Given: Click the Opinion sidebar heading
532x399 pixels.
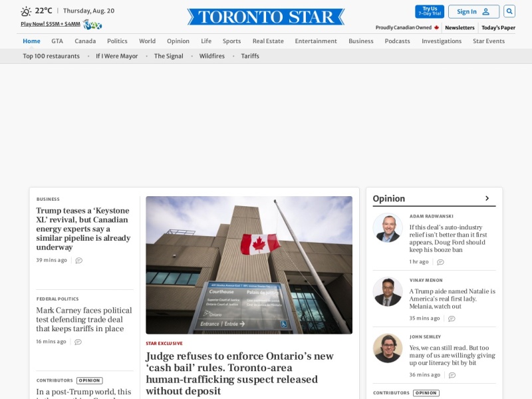Looking at the screenshot, I should pos(389,198).
